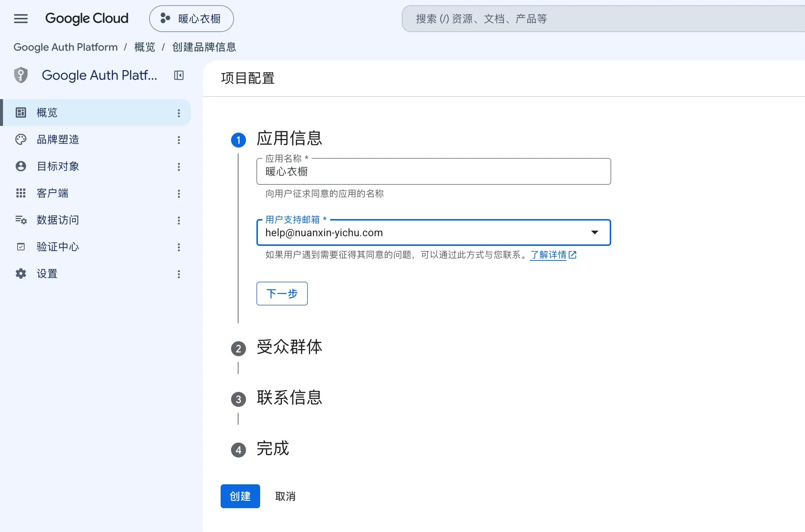Click the 创建品牌信息 breadcrumb text
This screenshot has width=805, height=532.
[x=204, y=47]
